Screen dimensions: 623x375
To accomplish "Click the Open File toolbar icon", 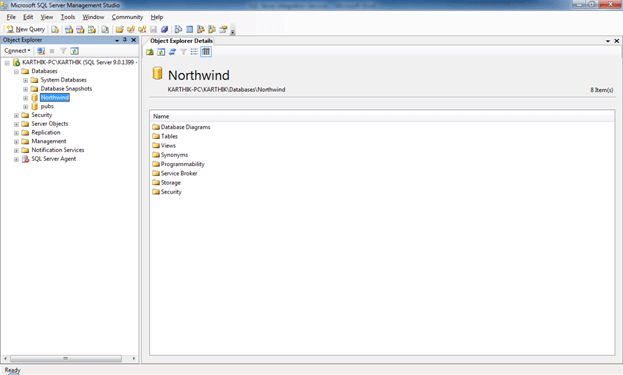I will (x=120, y=29).
